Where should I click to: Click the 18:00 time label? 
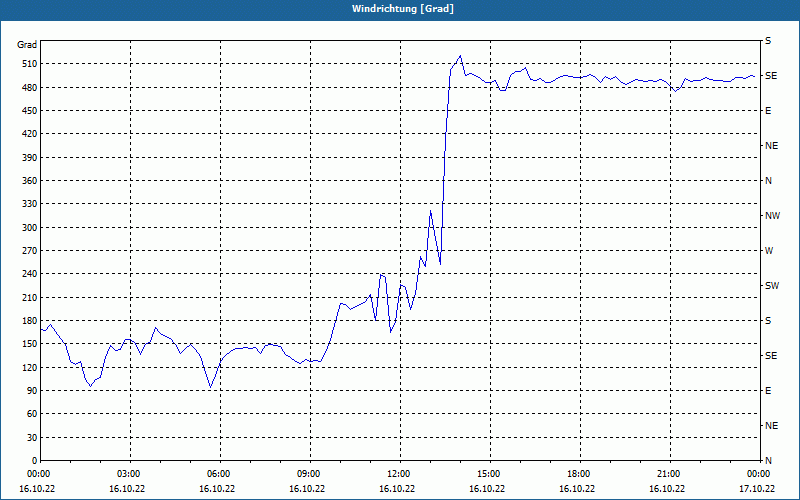(x=580, y=474)
